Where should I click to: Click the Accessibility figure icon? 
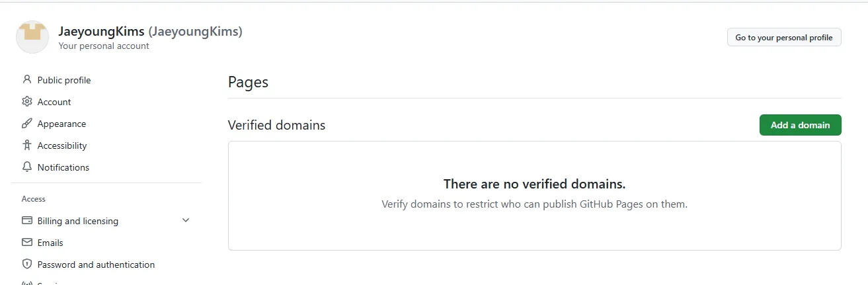point(27,145)
